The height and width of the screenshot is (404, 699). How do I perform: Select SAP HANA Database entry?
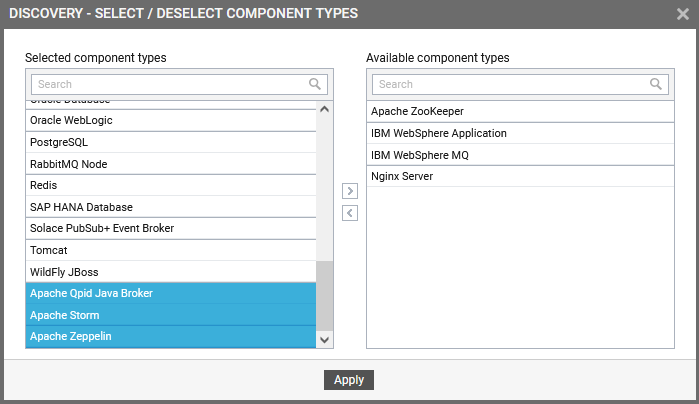point(171,207)
